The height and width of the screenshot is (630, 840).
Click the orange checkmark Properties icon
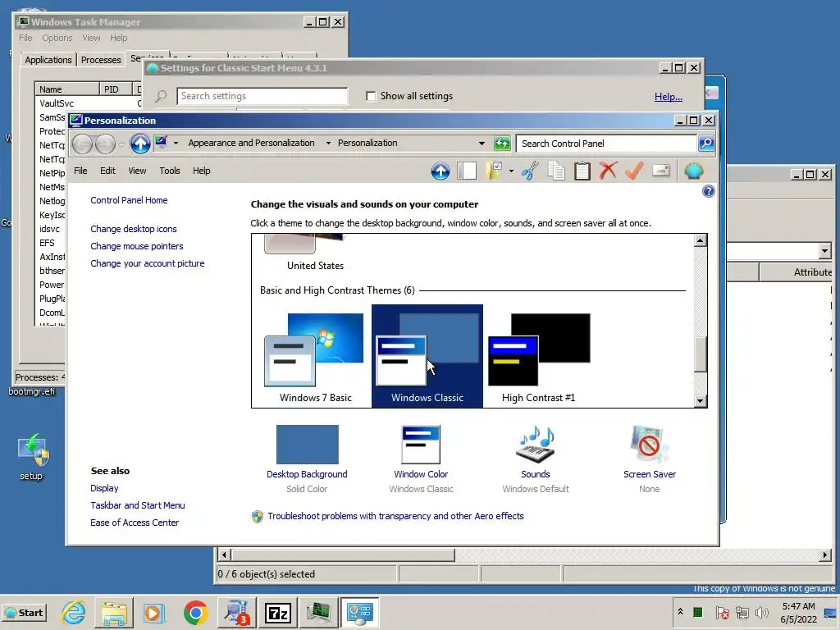[634, 171]
